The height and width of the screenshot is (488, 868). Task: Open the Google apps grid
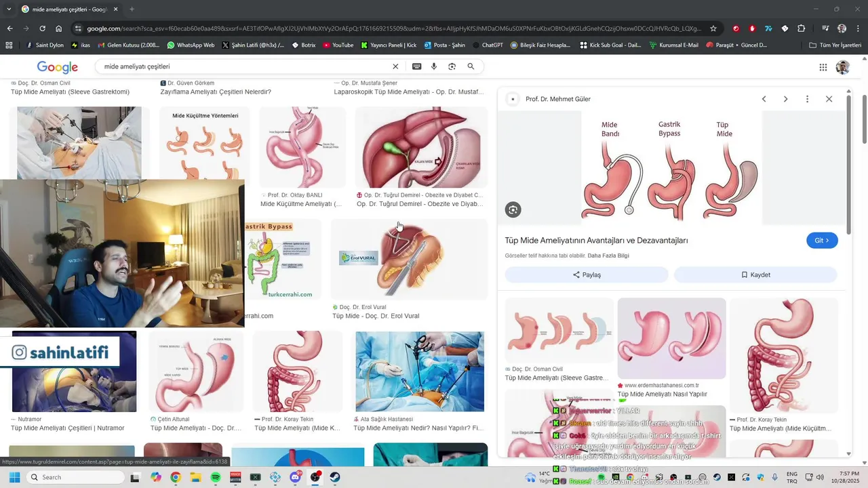pyautogui.click(x=823, y=67)
